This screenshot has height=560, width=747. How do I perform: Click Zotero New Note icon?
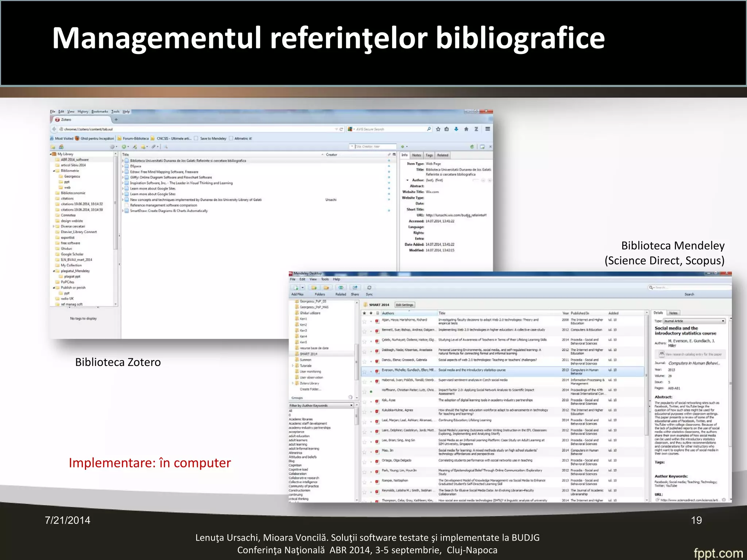(143, 147)
